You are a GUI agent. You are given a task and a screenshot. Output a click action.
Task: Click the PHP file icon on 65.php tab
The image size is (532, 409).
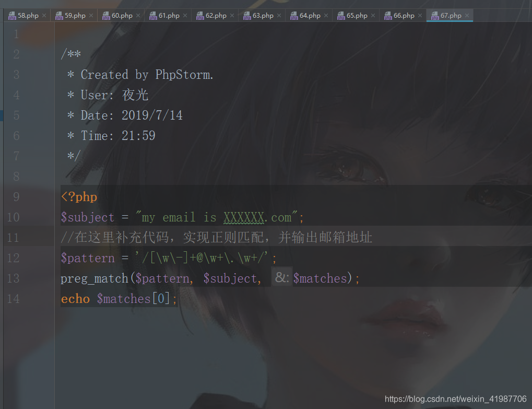(341, 16)
